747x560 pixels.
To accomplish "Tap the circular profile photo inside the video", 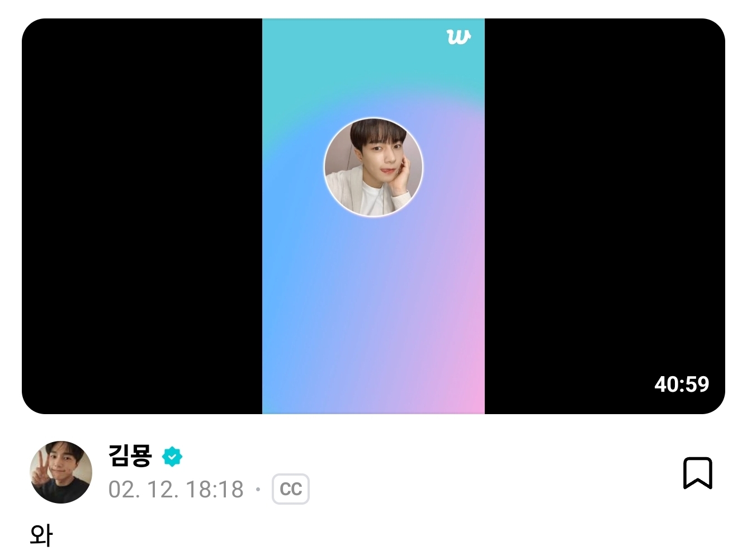I will point(373,167).
